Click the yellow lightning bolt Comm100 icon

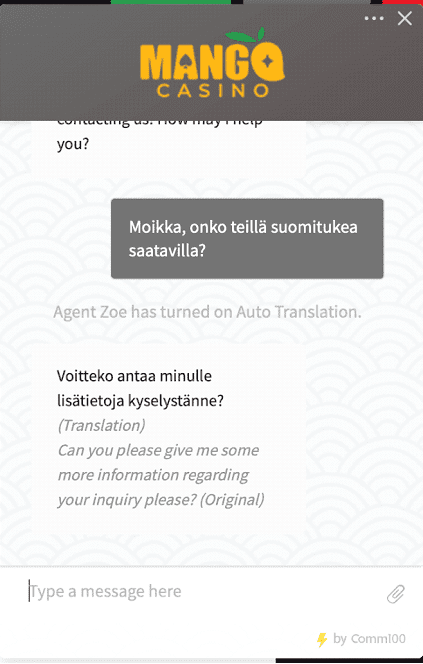point(322,639)
